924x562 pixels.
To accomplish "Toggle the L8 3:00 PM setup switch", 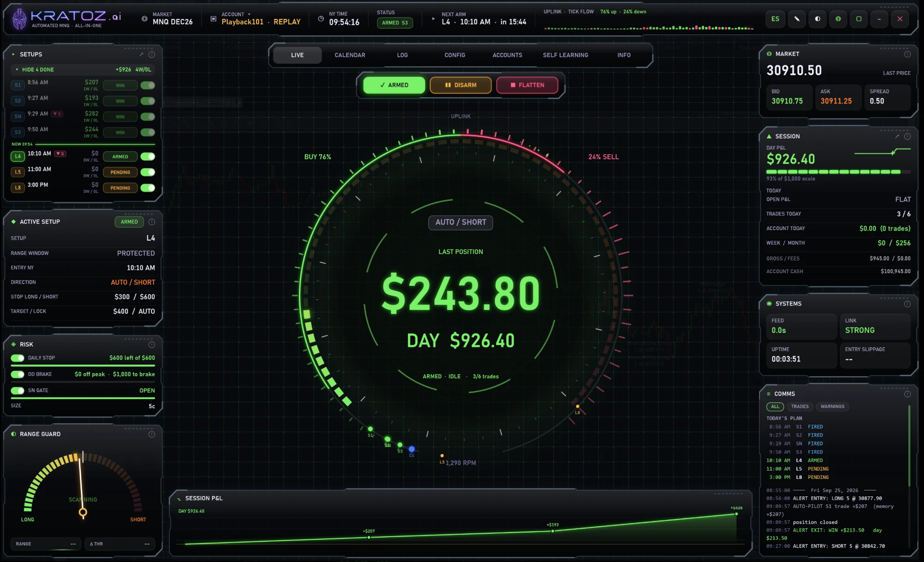I will (148, 188).
